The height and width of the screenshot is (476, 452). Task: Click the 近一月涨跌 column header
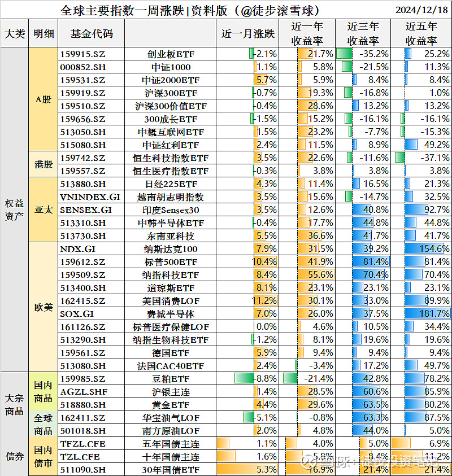click(x=247, y=33)
